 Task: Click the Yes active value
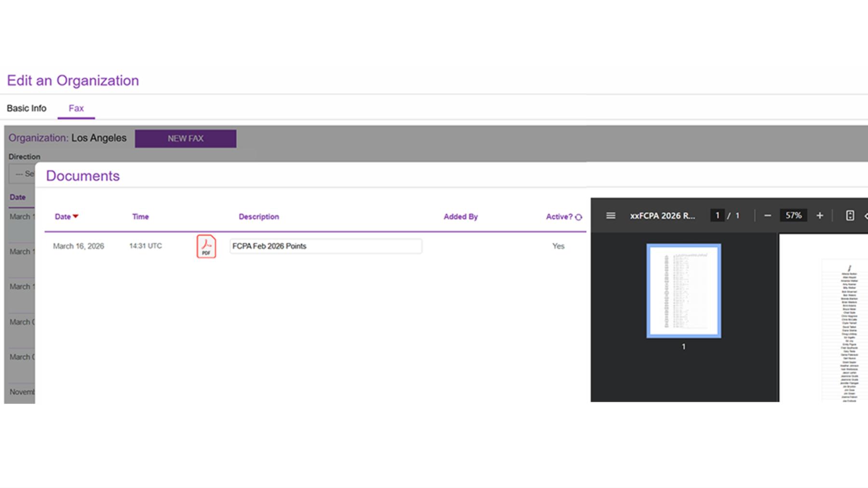click(558, 246)
